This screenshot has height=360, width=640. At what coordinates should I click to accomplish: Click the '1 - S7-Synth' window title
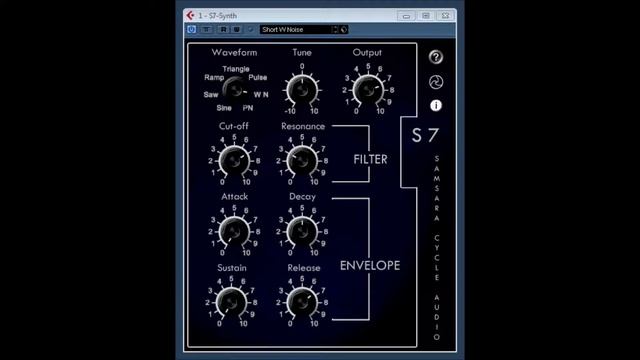click(x=218, y=16)
